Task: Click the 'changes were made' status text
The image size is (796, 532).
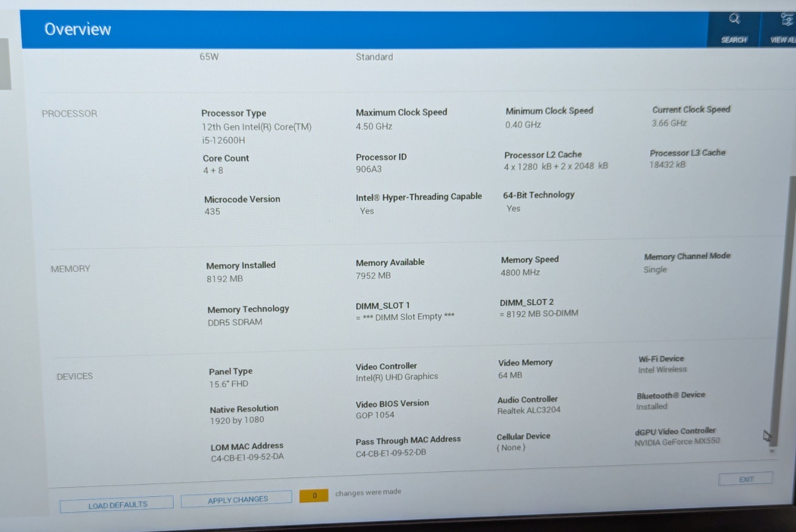Action: pyautogui.click(x=368, y=492)
